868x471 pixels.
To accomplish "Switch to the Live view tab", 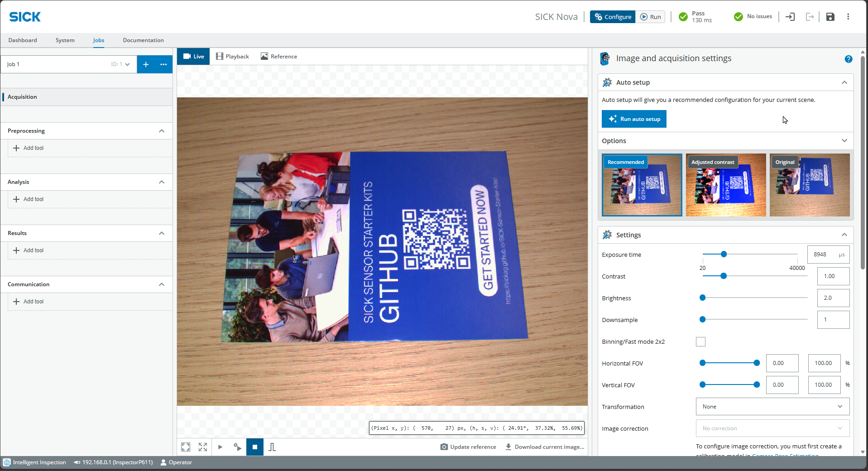I will [x=193, y=57].
